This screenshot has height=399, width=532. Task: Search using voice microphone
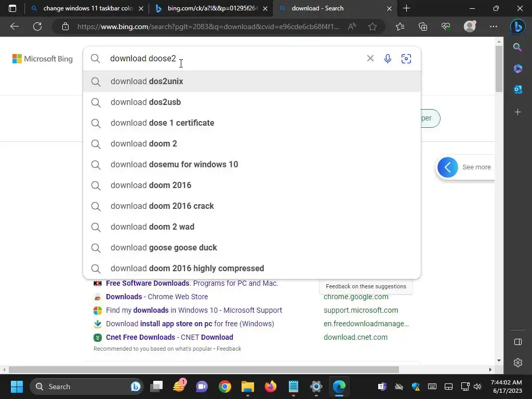(388, 58)
